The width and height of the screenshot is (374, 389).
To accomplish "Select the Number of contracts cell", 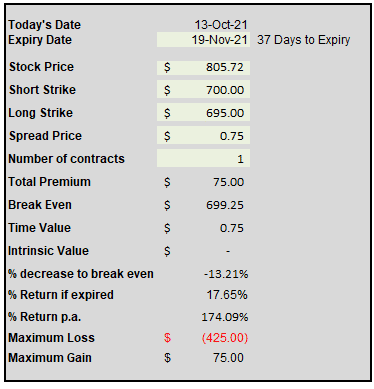I will [203, 159].
